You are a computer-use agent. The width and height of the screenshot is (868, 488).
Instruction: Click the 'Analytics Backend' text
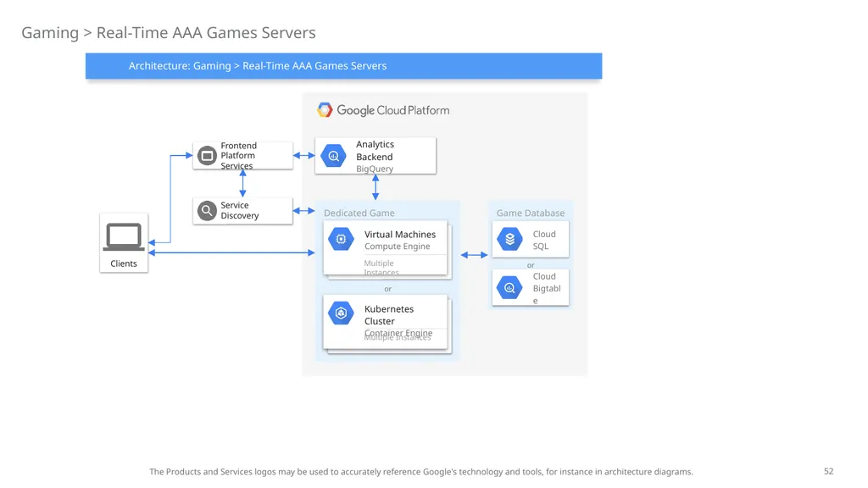375,151
